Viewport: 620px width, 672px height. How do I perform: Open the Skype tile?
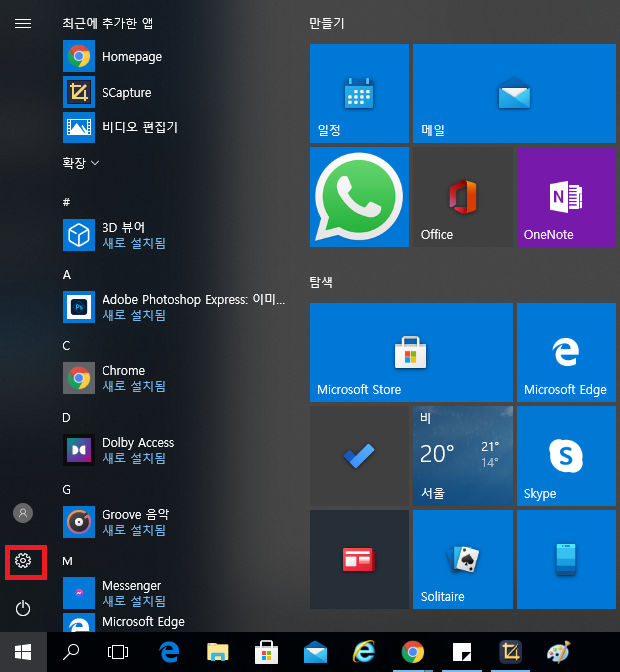click(x=566, y=456)
